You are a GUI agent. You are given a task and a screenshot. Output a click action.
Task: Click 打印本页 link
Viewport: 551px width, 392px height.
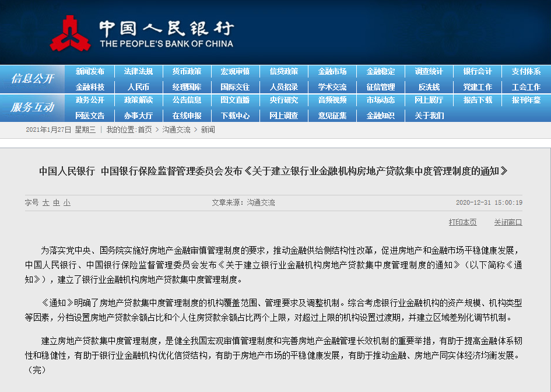pyautogui.click(x=462, y=222)
